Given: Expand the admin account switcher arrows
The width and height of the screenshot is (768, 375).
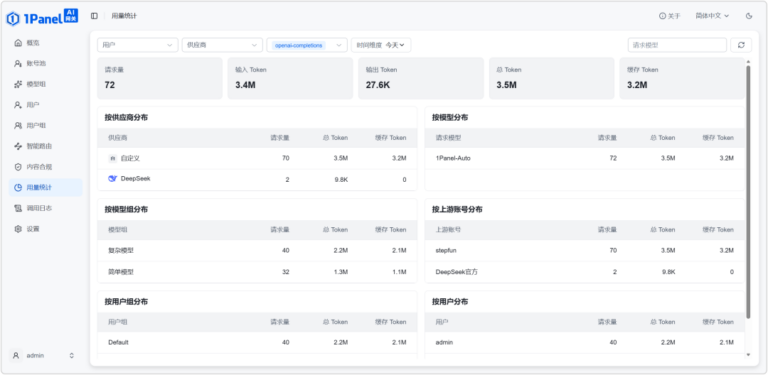Looking at the screenshot, I should 72,355.
